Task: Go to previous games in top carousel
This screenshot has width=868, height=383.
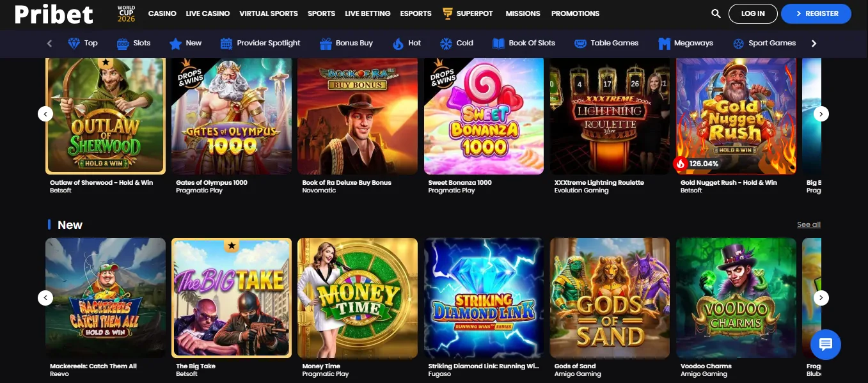Action: [45, 114]
